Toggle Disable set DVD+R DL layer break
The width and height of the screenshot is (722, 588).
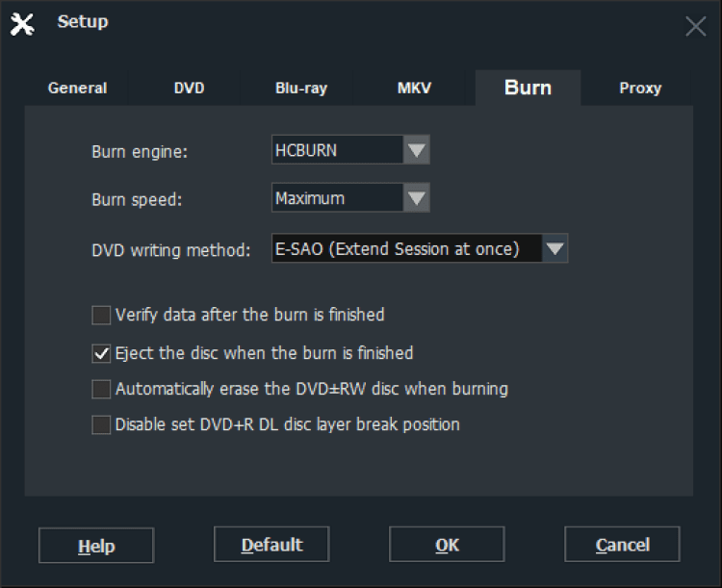tap(101, 424)
